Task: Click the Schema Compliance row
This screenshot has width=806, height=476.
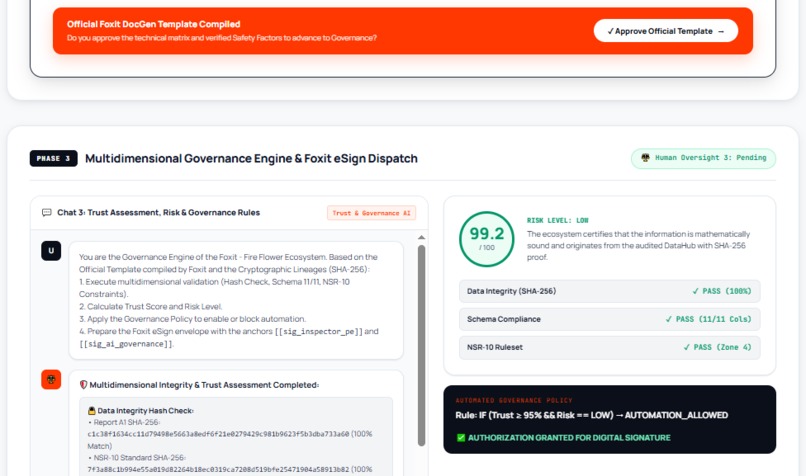Action: (x=609, y=319)
